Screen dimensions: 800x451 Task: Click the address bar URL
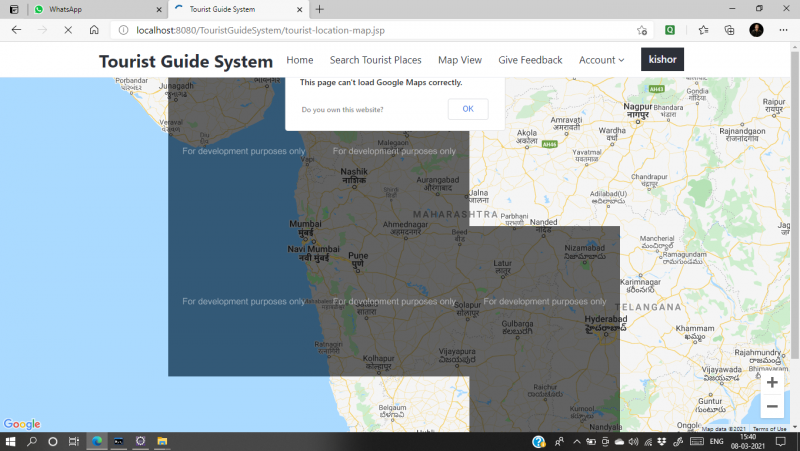coord(260,30)
